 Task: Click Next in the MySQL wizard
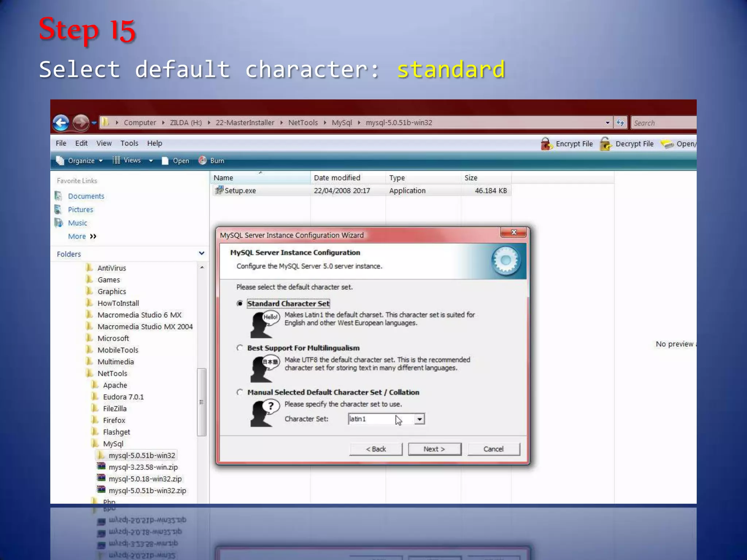[x=434, y=449]
